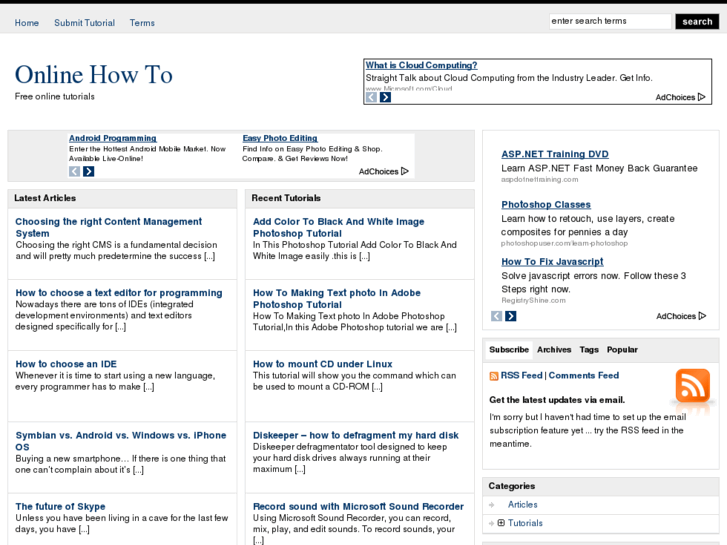Click AdChoices icon in Easy Photo Editing ad
The height and width of the screenshot is (545, 727).
(405, 171)
